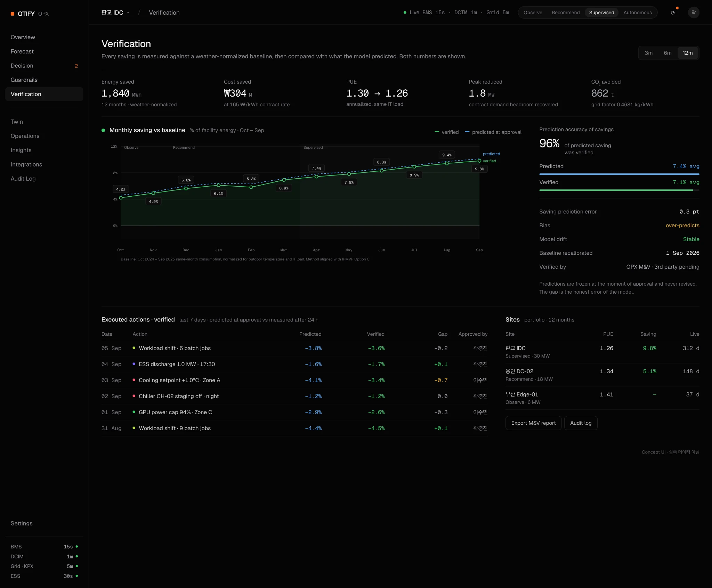Open the 용인 DC-02 site row
The image size is (712, 588).
pyautogui.click(x=602, y=375)
